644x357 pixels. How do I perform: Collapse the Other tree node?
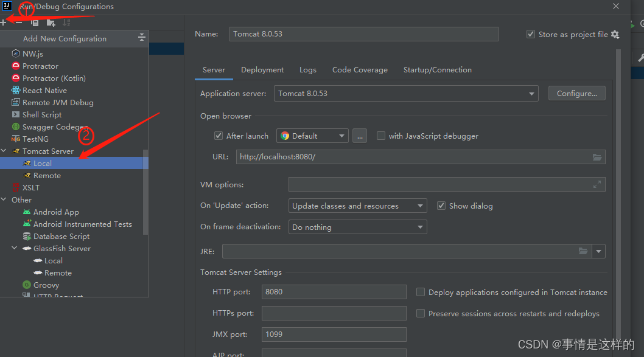click(x=4, y=199)
